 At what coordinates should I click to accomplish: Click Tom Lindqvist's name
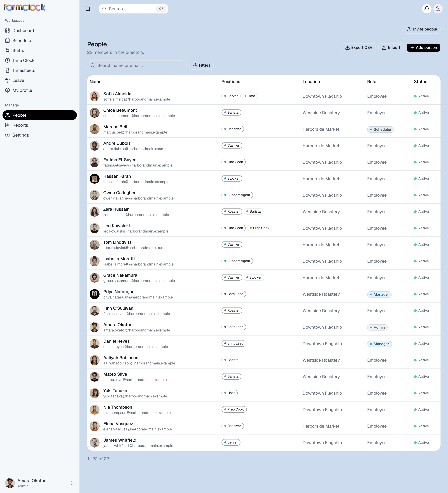click(117, 242)
